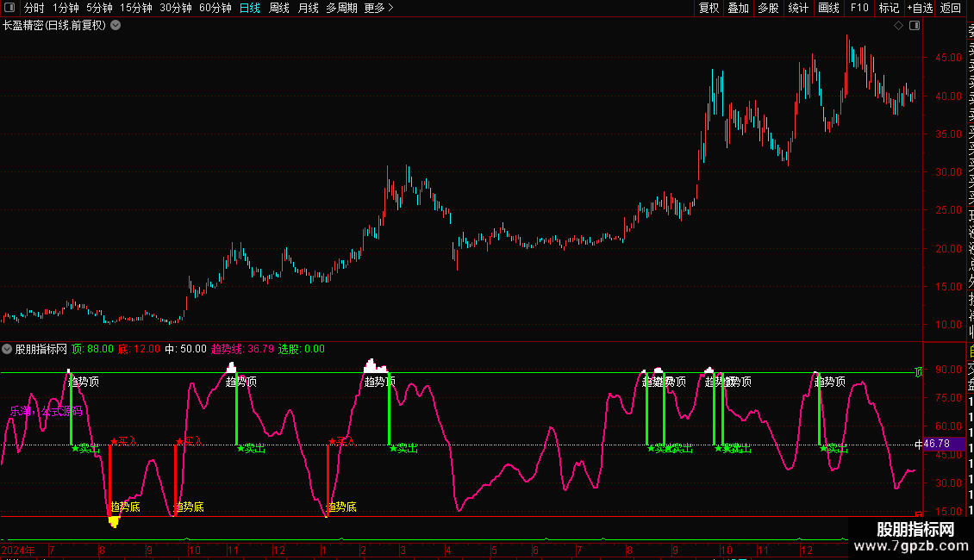This screenshot has width=974, height=560.
Task: Click the panel layout icon at top-left
Action: 9,8
